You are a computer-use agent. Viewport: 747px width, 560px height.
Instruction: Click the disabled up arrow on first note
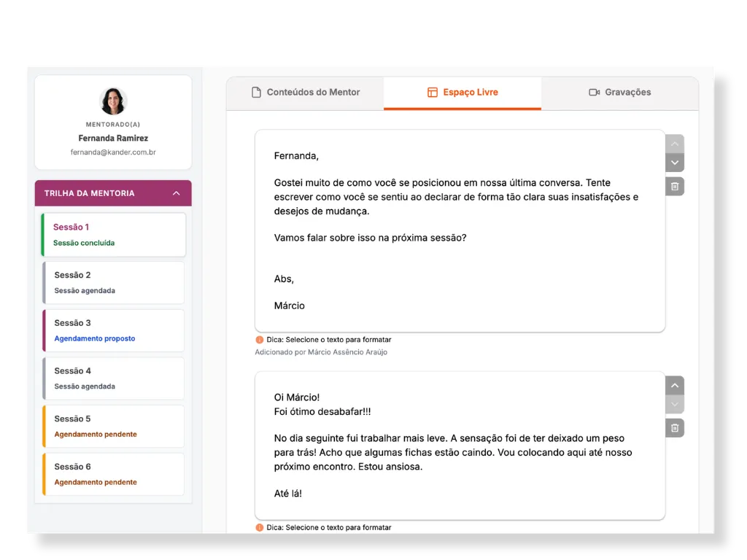(675, 144)
